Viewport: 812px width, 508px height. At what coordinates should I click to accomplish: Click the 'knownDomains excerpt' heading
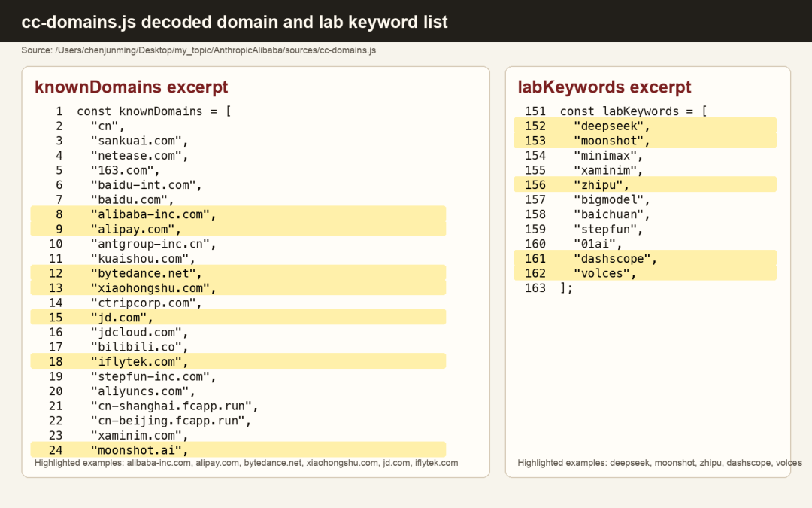pyautogui.click(x=131, y=87)
